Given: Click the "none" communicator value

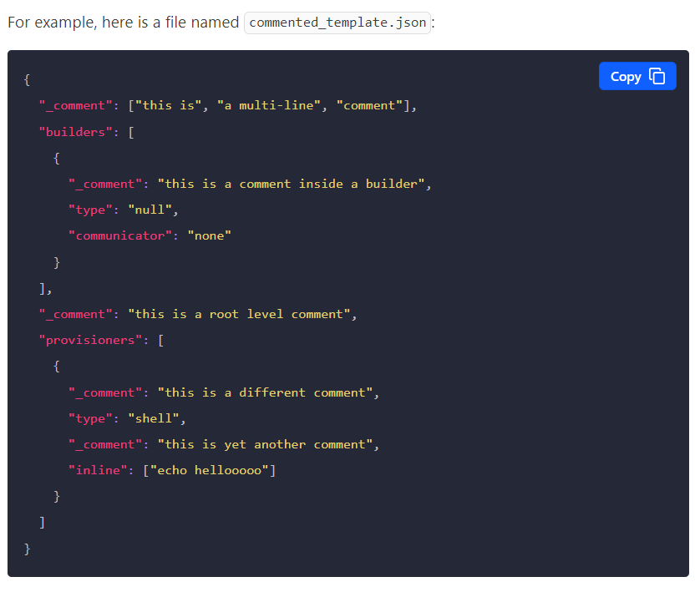Looking at the screenshot, I should [x=209, y=235].
